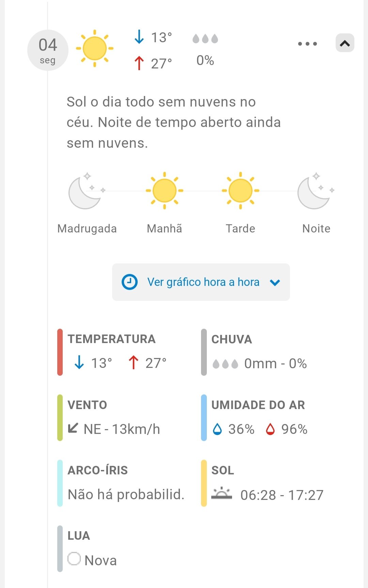Click the new moon icon under Lua
The width and height of the screenshot is (368, 588).
coord(74,558)
